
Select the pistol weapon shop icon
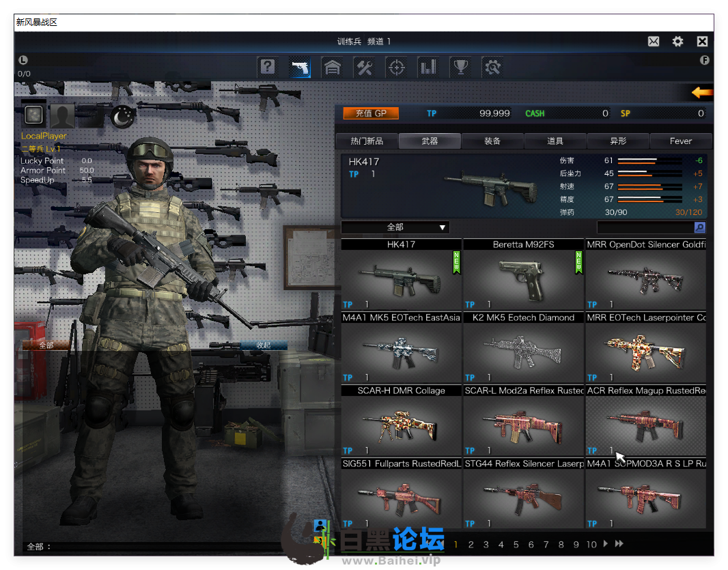coord(300,68)
